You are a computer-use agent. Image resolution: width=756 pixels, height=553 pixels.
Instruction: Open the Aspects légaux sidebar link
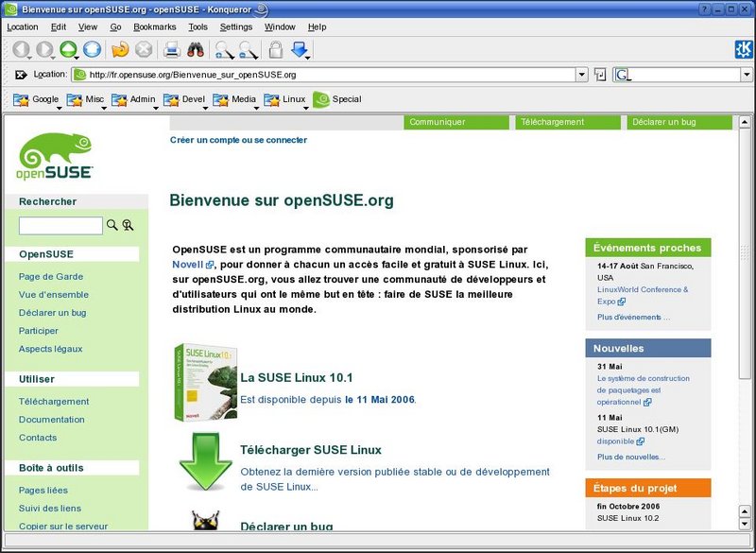point(50,349)
